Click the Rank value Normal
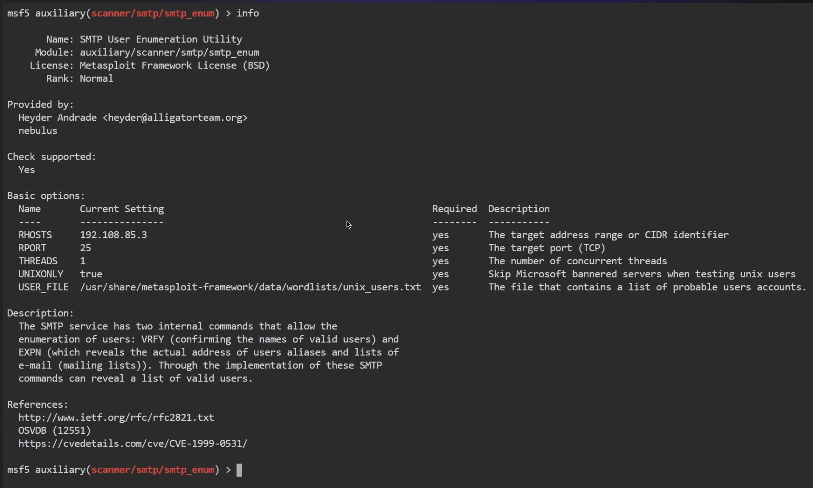813x488 pixels. pos(96,79)
